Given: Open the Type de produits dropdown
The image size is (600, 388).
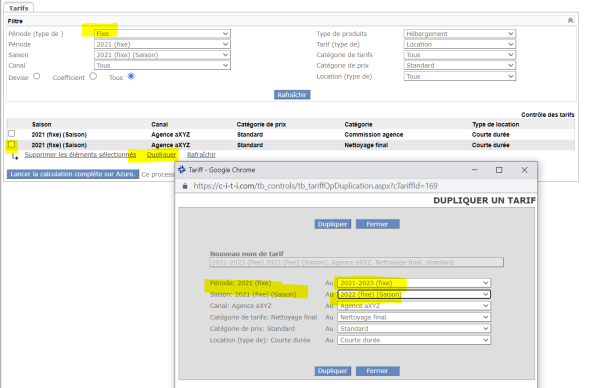Looking at the screenshot, I should coord(460,34).
